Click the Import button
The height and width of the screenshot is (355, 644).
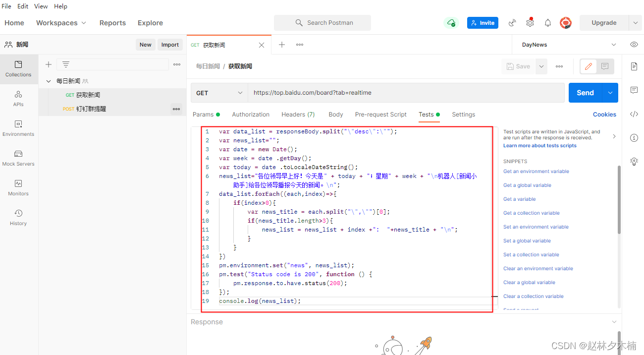click(x=170, y=45)
